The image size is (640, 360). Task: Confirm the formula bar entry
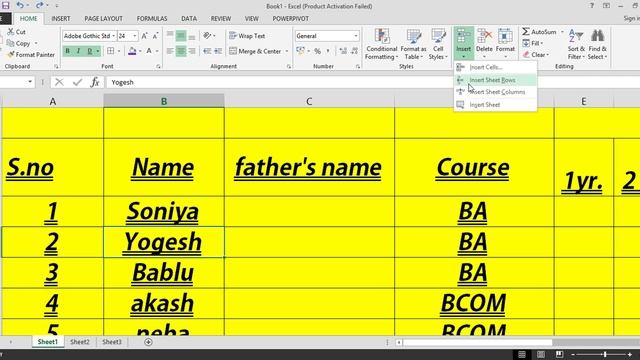tap(77, 82)
